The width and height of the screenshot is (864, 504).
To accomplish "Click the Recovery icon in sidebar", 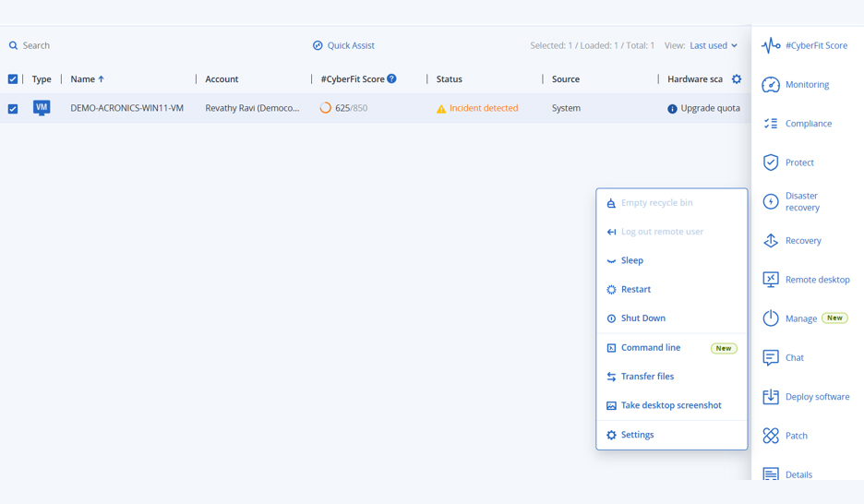I will [771, 241].
